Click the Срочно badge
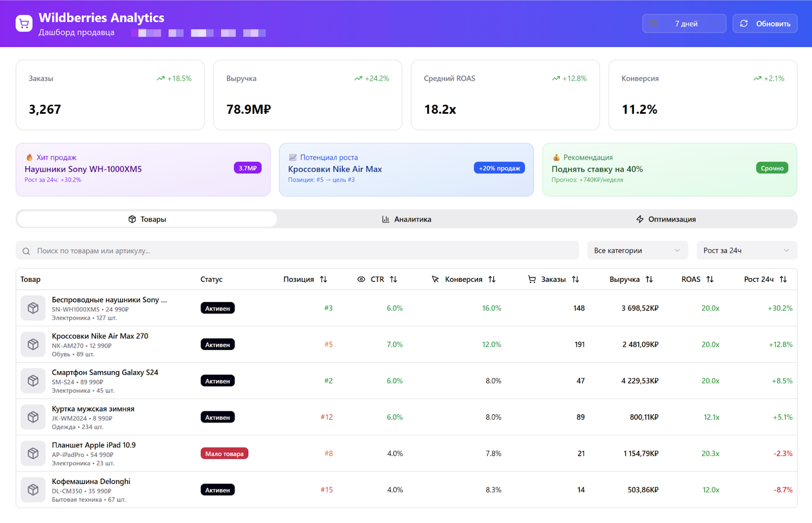Viewport: 812px width, 523px height. click(772, 168)
